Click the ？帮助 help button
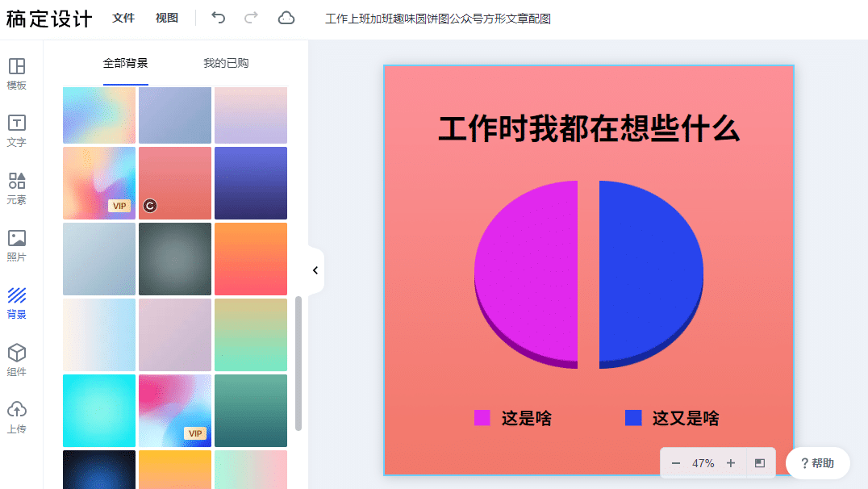868x489 pixels. coord(818,463)
